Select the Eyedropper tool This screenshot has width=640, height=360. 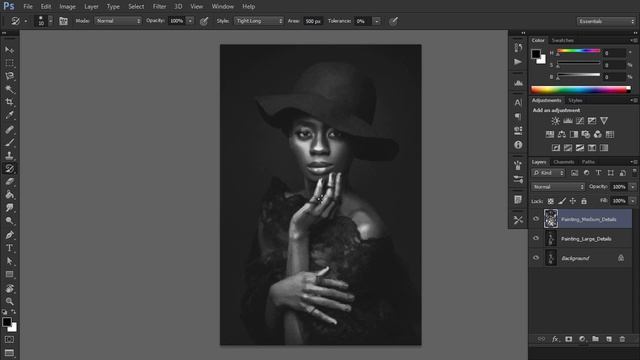(x=9, y=115)
